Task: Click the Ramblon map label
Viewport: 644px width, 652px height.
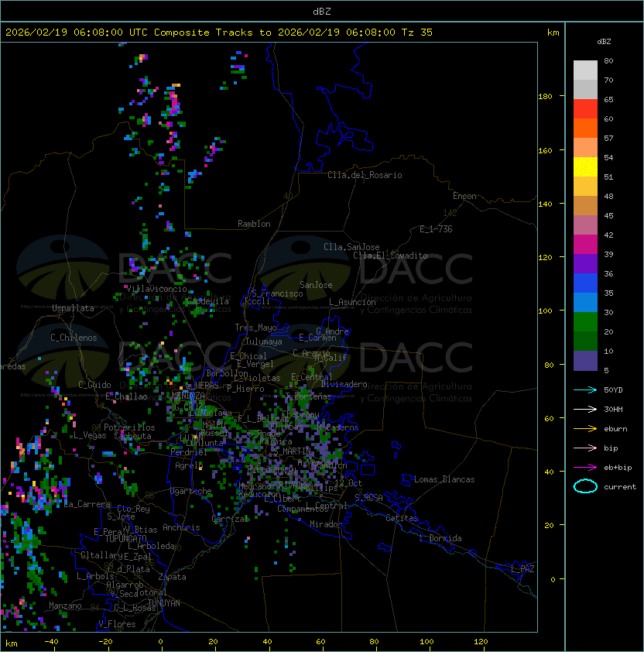Action: click(254, 224)
